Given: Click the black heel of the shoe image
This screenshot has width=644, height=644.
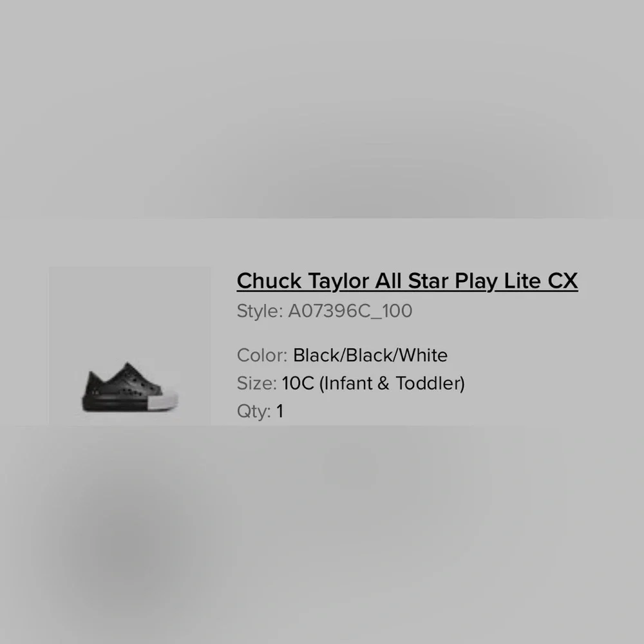Looking at the screenshot, I should (92, 390).
